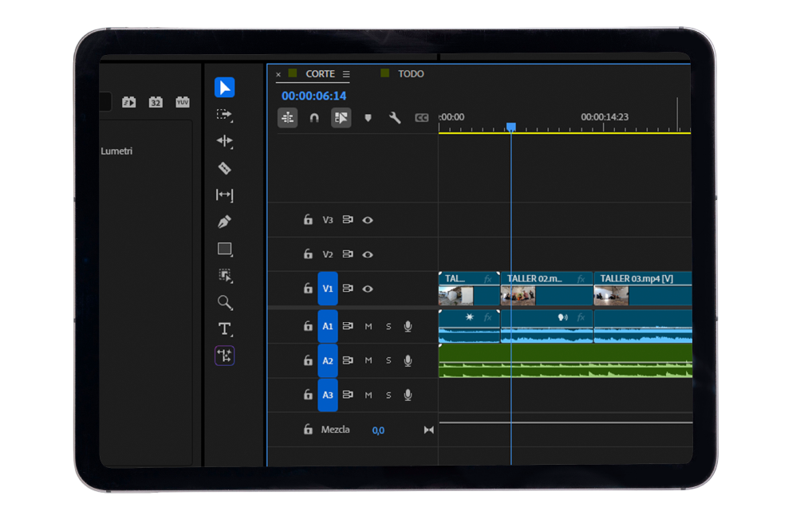Activate the Slip tool

pos(224,195)
